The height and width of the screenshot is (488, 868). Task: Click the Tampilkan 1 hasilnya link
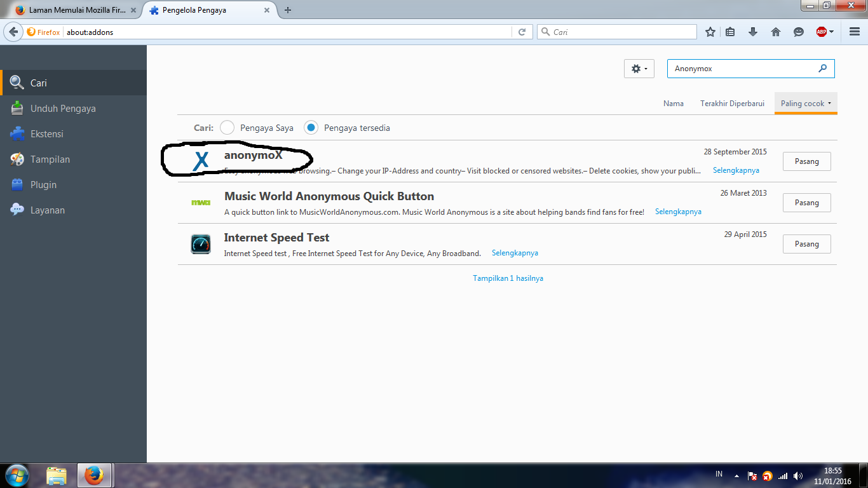pyautogui.click(x=508, y=278)
